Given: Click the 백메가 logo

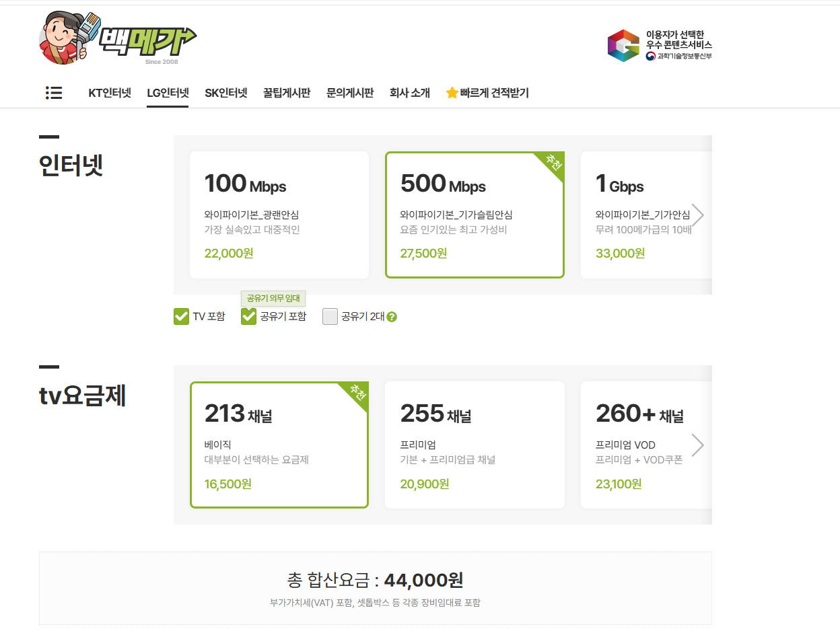Looking at the screenshot, I should (147, 40).
